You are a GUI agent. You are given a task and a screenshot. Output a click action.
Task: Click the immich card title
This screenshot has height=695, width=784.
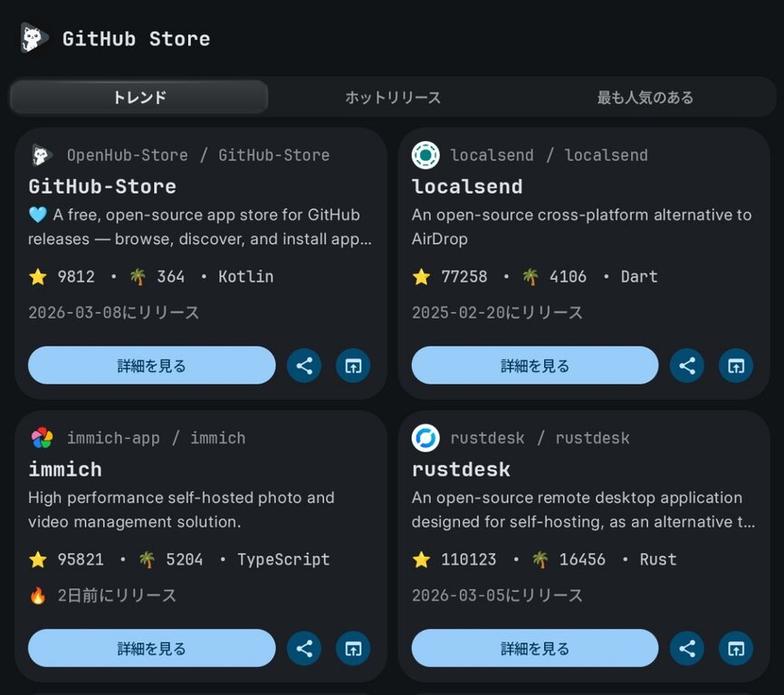[65, 469]
